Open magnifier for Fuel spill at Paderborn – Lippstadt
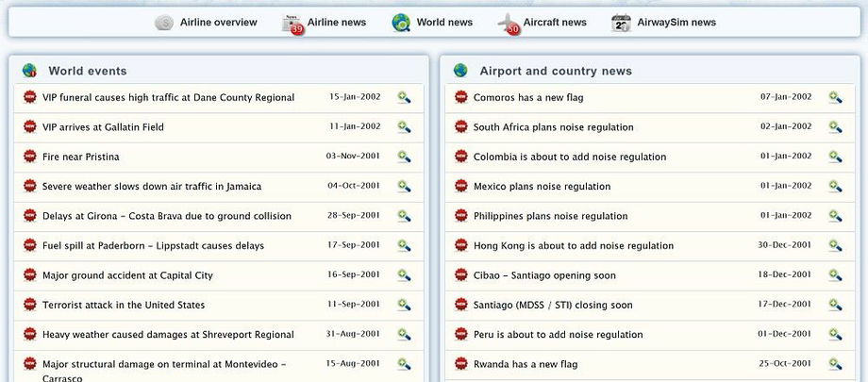This screenshot has height=382, width=868. [404, 245]
